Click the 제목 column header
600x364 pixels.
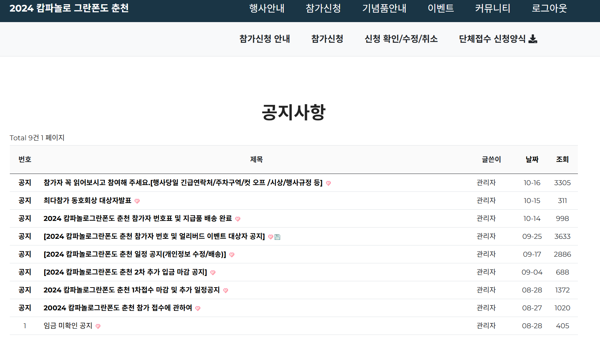pos(256,160)
